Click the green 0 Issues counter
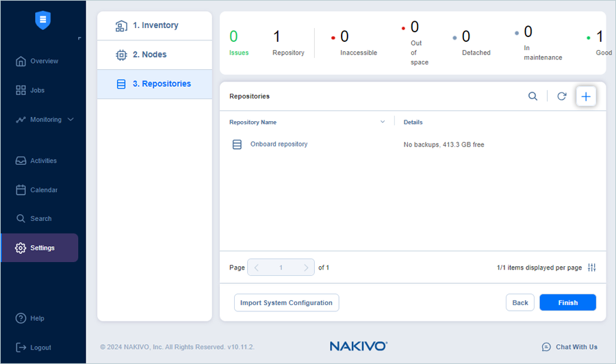 pos(239,42)
